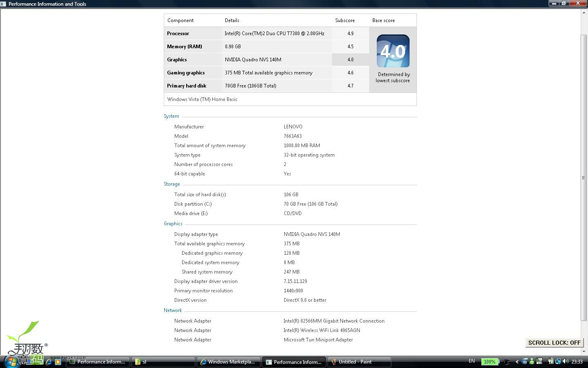
Task: Click the Dedicated graphics memory value 128 MB
Action: 292,253
